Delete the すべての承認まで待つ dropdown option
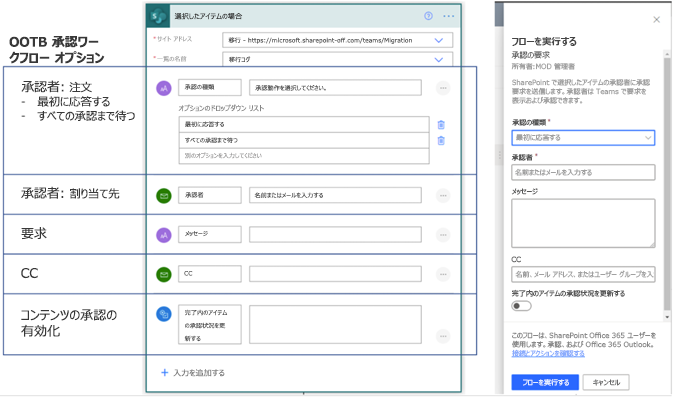 (441, 141)
